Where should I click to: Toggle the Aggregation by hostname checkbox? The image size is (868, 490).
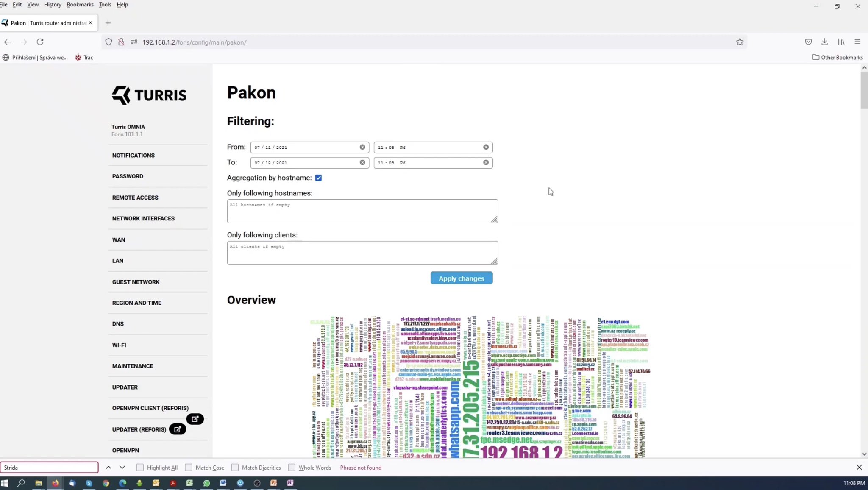318,178
